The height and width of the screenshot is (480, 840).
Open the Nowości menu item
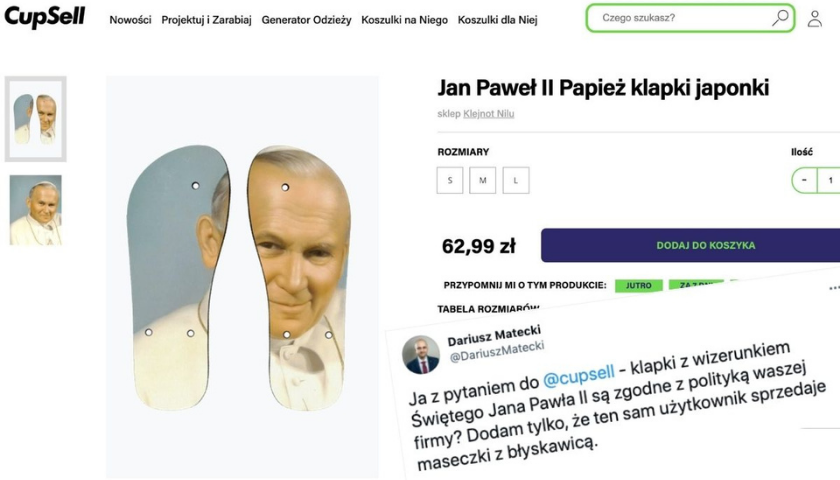point(130,19)
